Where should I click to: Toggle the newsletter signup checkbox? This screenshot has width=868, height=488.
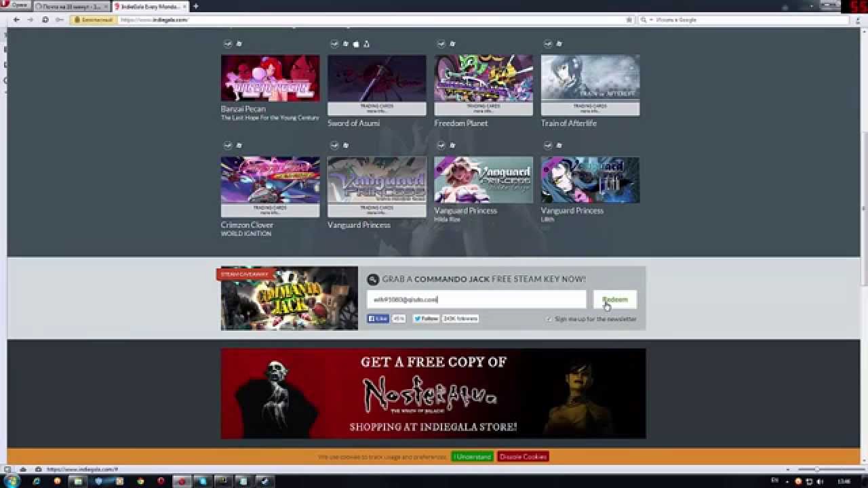(x=549, y=319)
